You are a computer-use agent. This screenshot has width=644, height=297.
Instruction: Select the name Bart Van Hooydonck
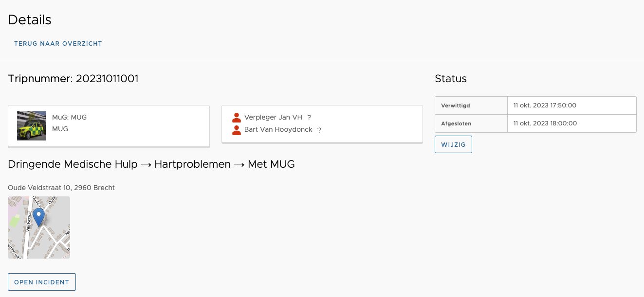[x=278, y=130]
